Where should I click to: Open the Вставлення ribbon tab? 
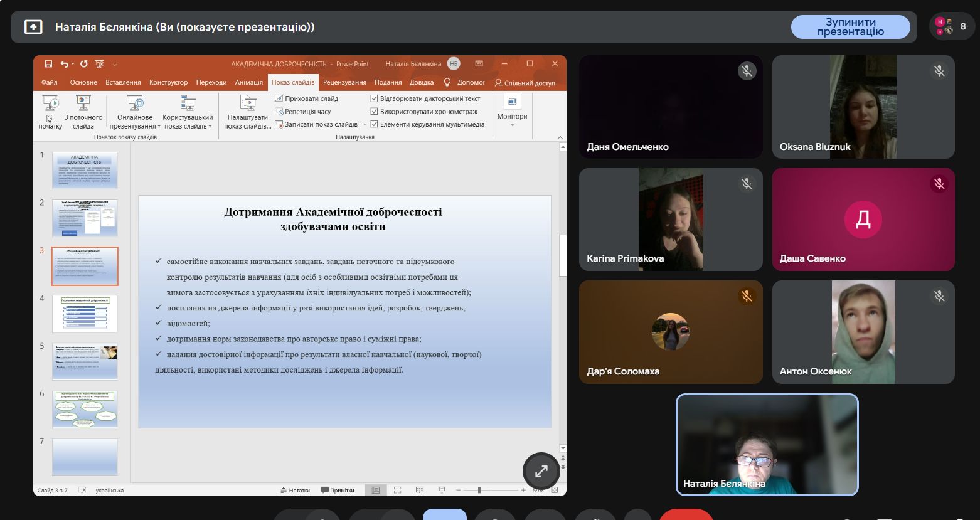pyautogui.click(x=123, y=82)
